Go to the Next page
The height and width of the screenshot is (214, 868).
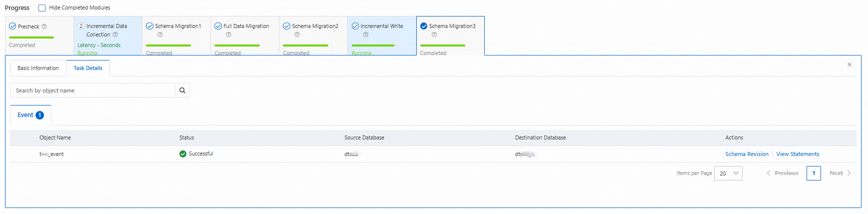click(x=840, y=173)
